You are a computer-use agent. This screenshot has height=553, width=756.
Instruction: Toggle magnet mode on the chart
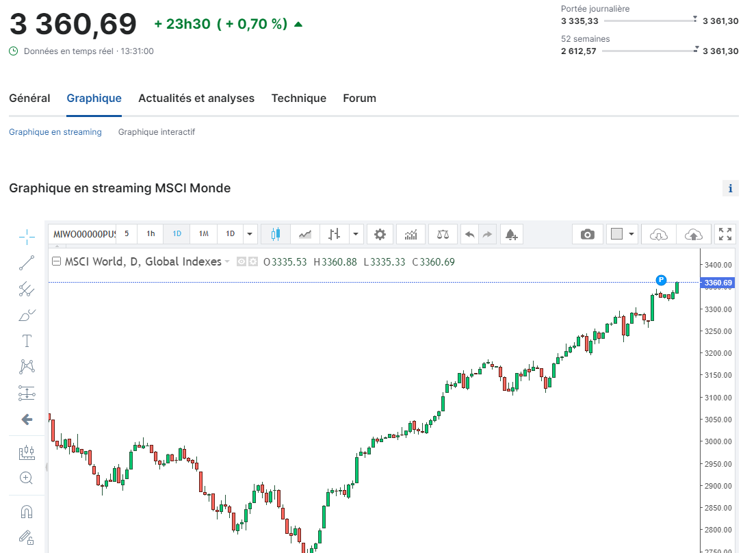27,512
